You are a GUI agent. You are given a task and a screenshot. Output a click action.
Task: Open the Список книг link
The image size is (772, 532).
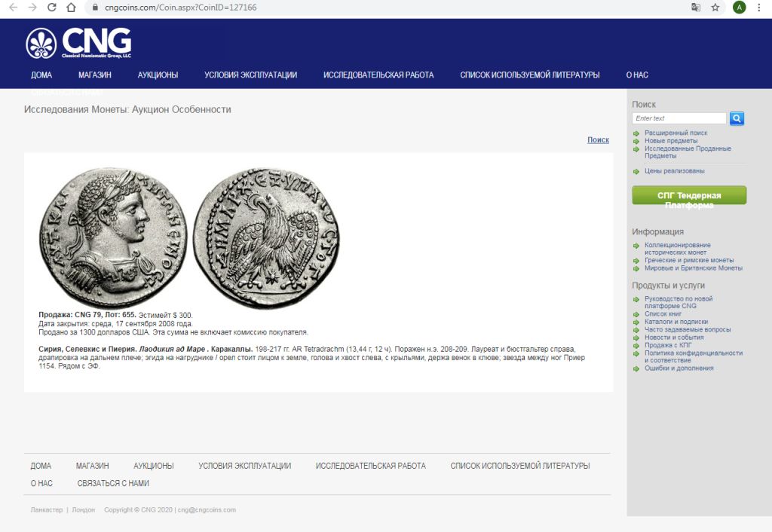click(663, 313)
